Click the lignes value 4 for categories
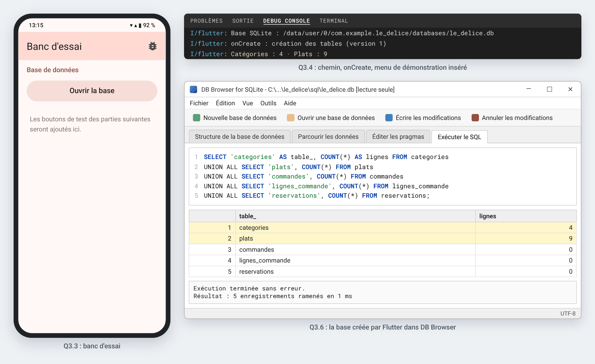 coord(526,228)
